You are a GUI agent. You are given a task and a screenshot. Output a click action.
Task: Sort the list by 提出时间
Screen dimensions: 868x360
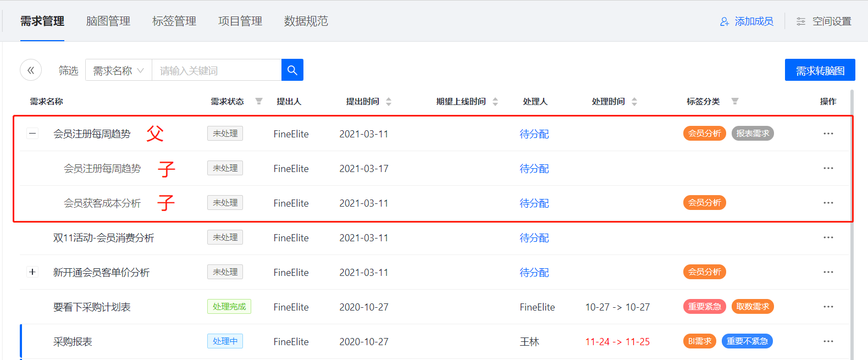point(389,102)
